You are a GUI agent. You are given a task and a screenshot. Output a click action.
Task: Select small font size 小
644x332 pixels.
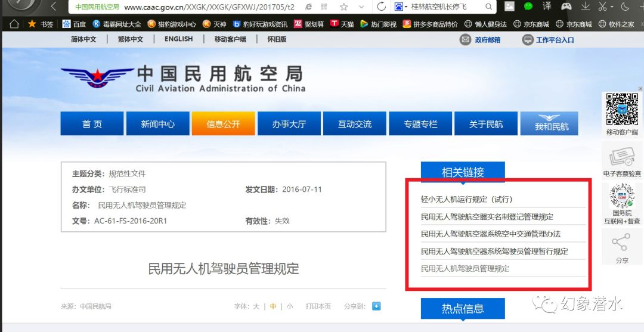(x=290, y=306)
